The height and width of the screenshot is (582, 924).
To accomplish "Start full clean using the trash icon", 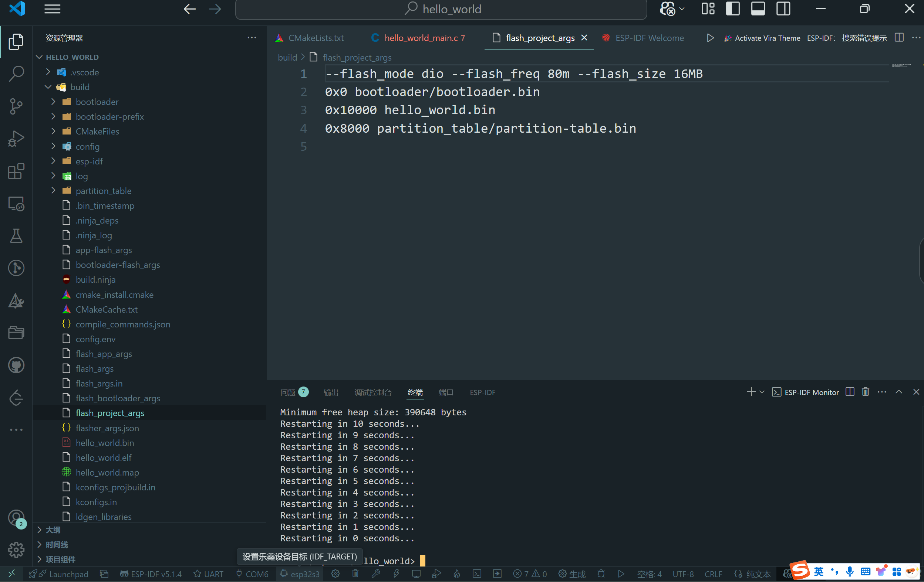I will [355, 574].
